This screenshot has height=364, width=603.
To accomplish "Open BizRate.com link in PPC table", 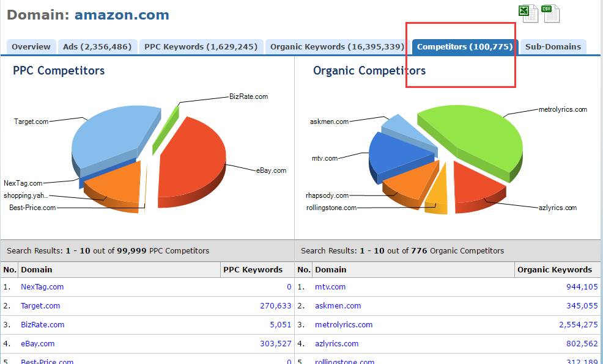I will (x=43, y=325).
